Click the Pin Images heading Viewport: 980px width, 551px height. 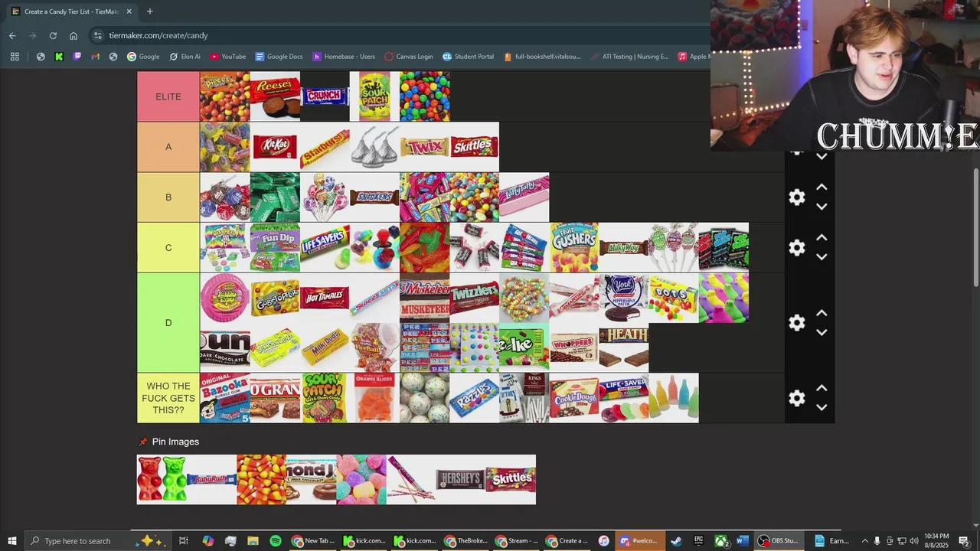click(175, 442)
